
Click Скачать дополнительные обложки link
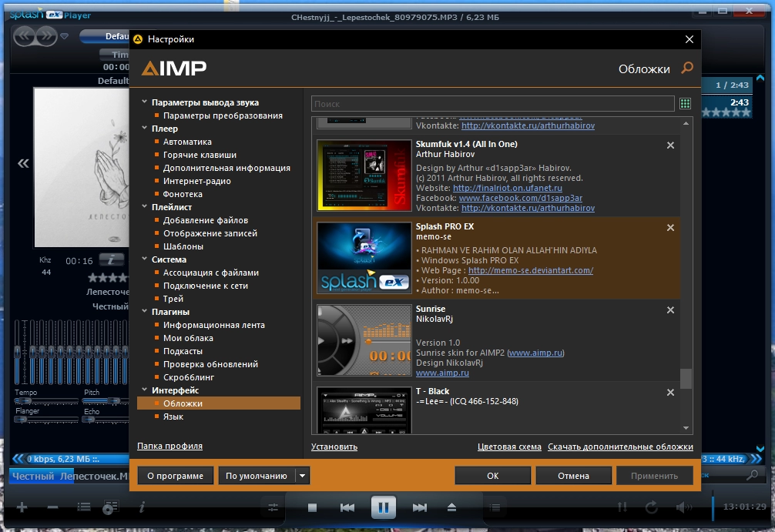(x=620, y=447)
